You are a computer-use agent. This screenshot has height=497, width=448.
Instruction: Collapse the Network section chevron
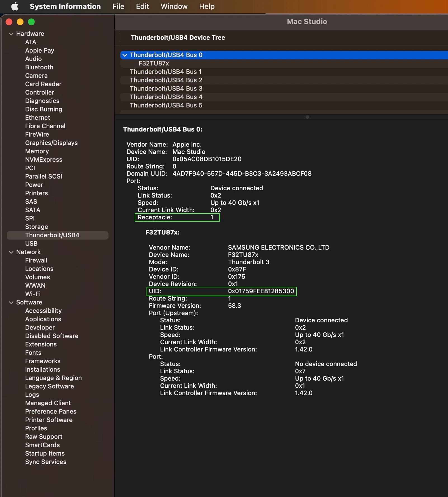pyautogui.click(x=11, y=252)
